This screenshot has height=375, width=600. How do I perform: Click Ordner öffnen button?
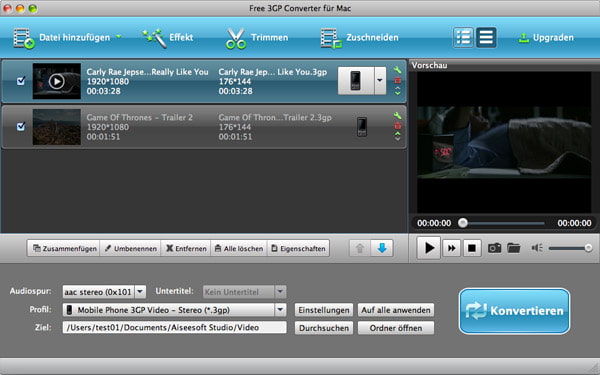pyautogui.click(x=396, y=328)
